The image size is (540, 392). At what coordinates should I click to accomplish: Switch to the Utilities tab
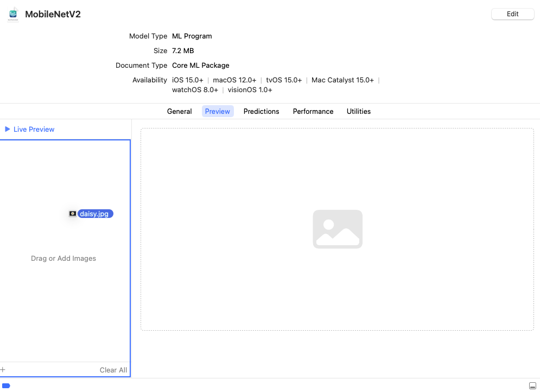pyautogui.click(x=359, y=112)
